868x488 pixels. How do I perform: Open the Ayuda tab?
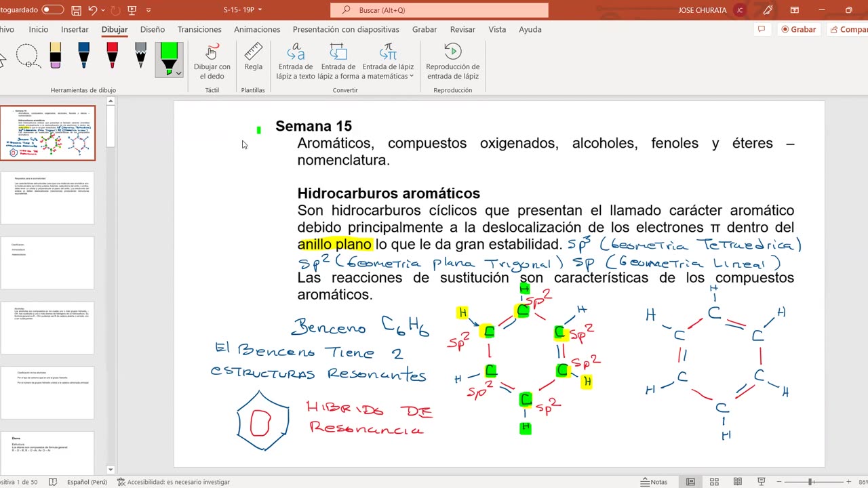click(530, 30)
